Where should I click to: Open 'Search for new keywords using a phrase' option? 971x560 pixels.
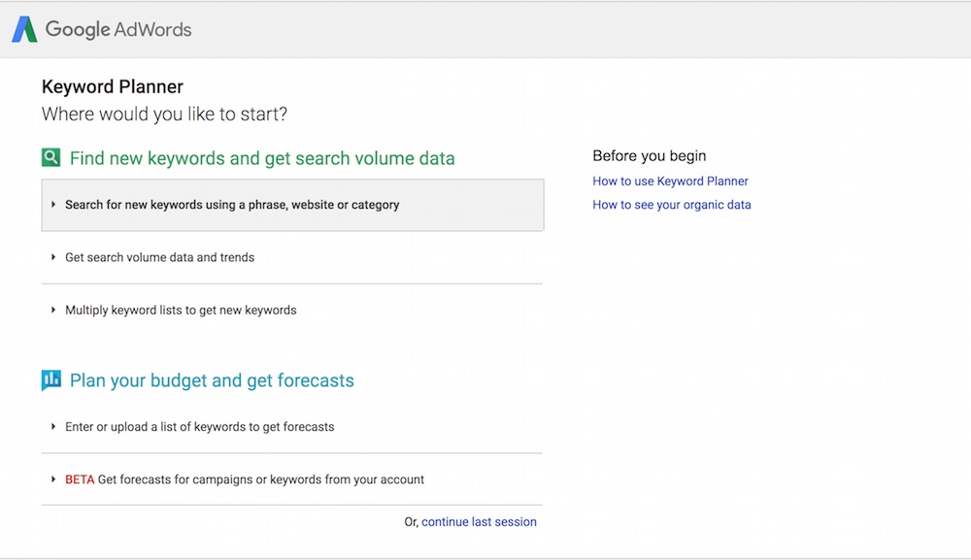click(292, 205)
